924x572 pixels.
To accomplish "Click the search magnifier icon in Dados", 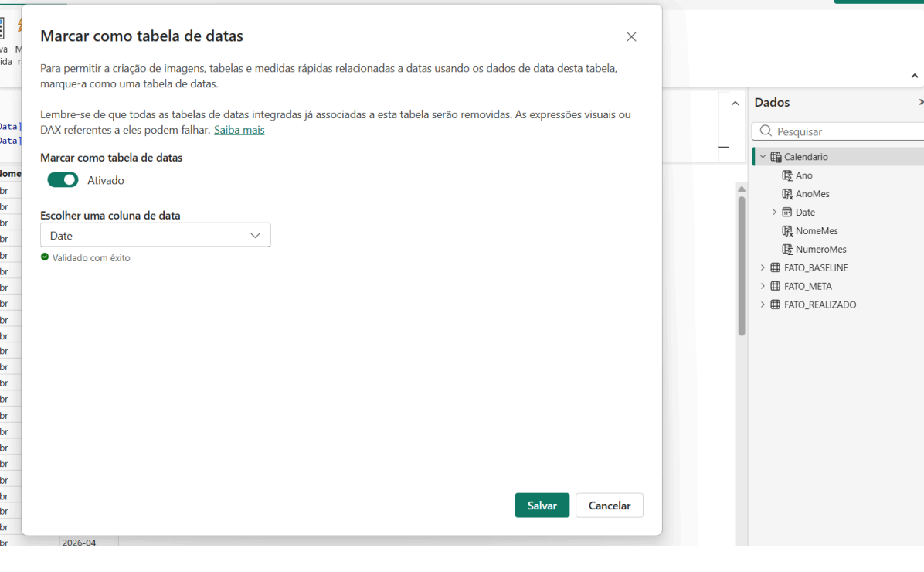I will (766, 131).
